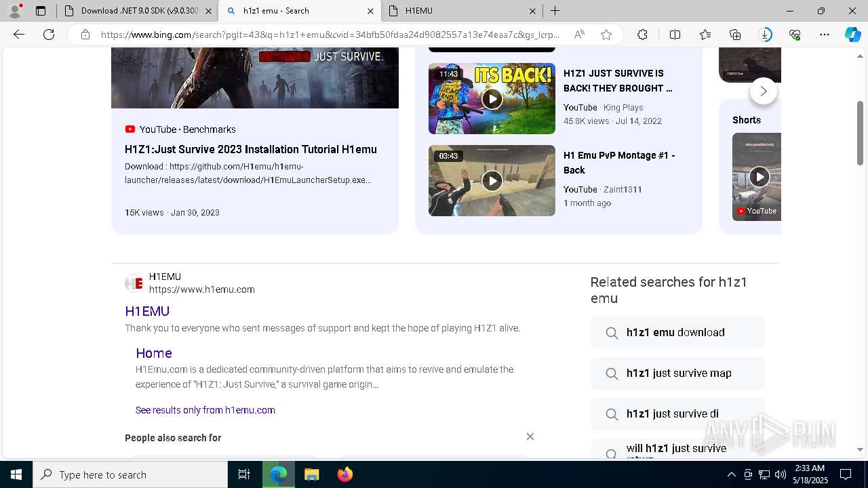Open the volume control in tray

[781, 474]
